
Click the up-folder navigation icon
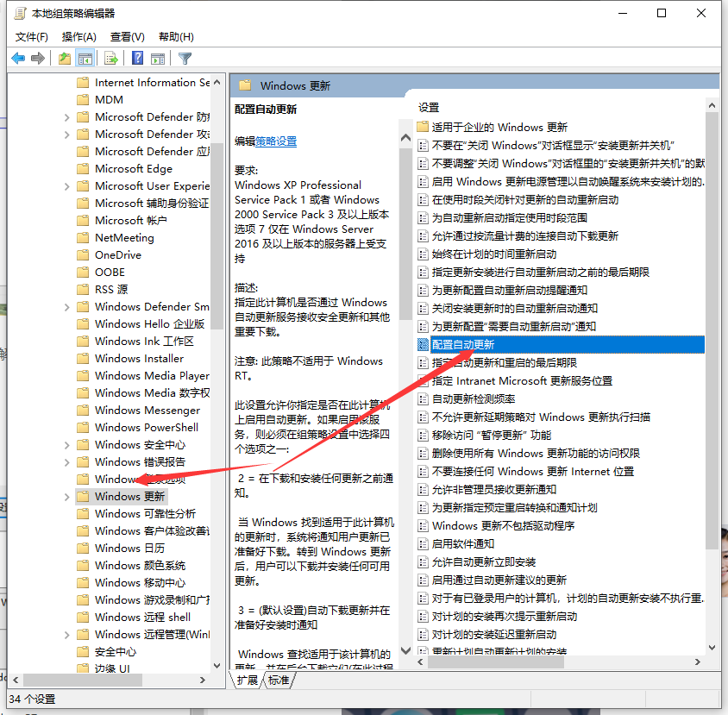pyautogui.click(x=64, y=58)
